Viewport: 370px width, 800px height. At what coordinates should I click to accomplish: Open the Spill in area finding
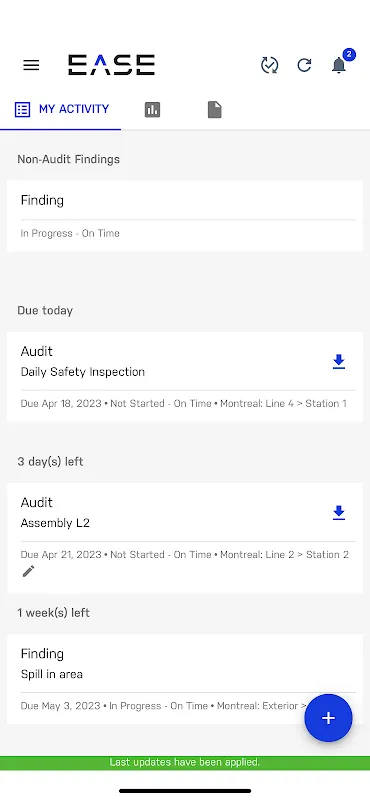click(185, 679)
